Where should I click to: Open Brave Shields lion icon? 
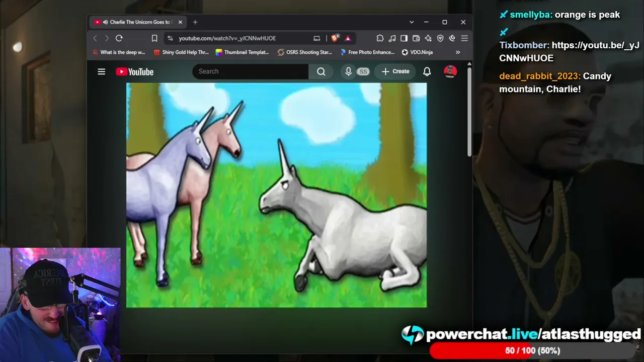[x=335, y=38]
